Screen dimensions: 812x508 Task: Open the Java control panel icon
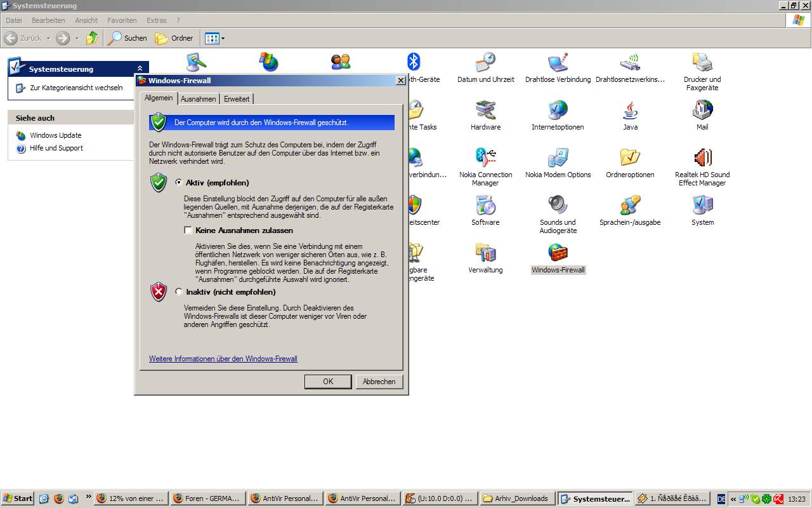click(630, 116)
